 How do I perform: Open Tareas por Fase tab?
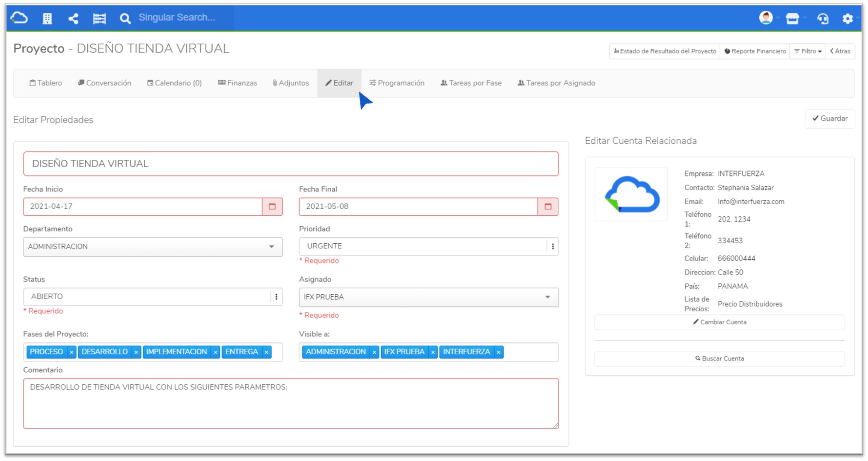[471, 83]
